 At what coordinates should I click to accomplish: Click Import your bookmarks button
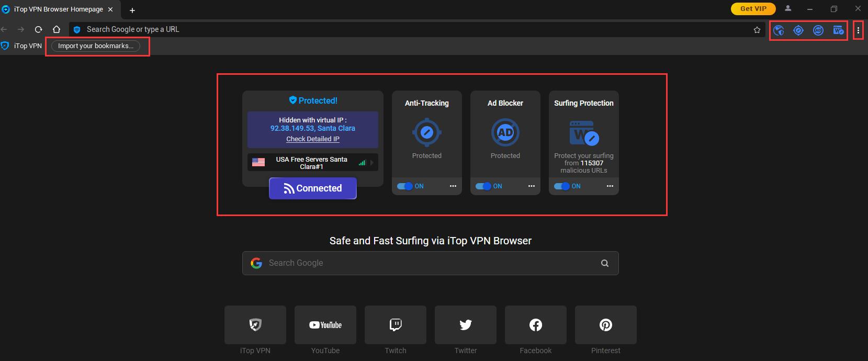click(96, 46)
